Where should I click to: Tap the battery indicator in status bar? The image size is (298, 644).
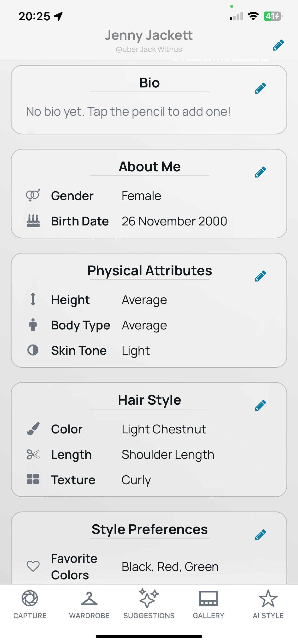[273, 16]
